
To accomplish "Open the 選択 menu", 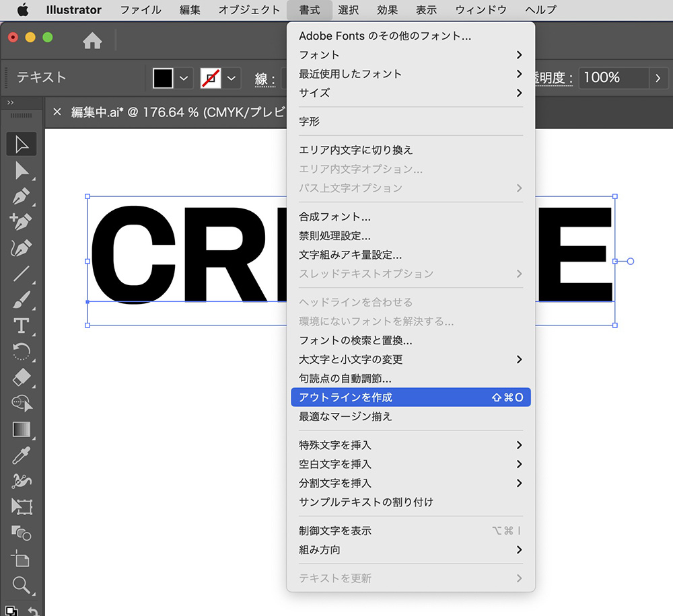I will (x=348, y=10).
